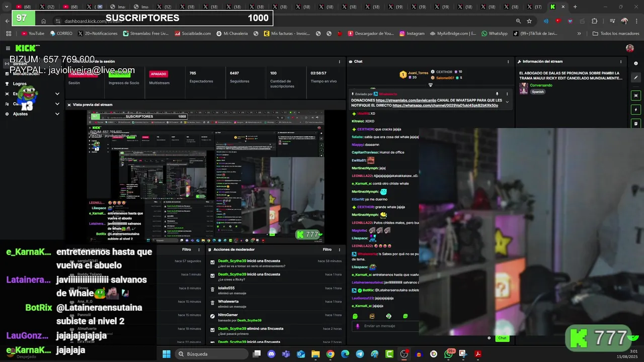This screenshot has width=644, height=362.
Task: Click the browser back arrow
Action: coord(7,21)
